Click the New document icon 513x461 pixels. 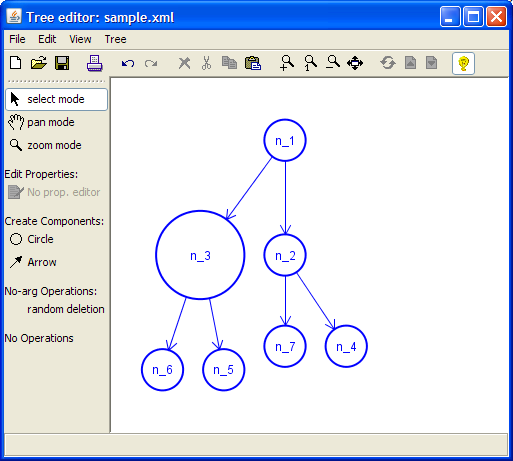click(x=16, y=63)
